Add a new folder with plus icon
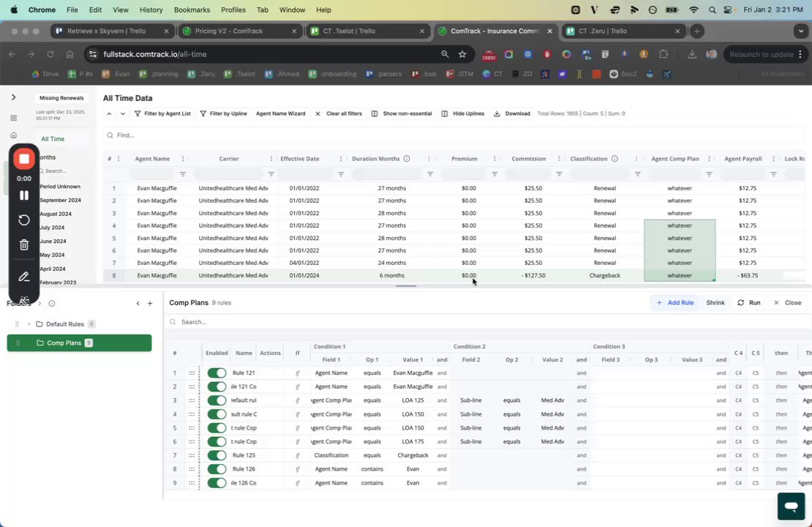The width and height of the screenshot is (812, 527). point(150,303)
